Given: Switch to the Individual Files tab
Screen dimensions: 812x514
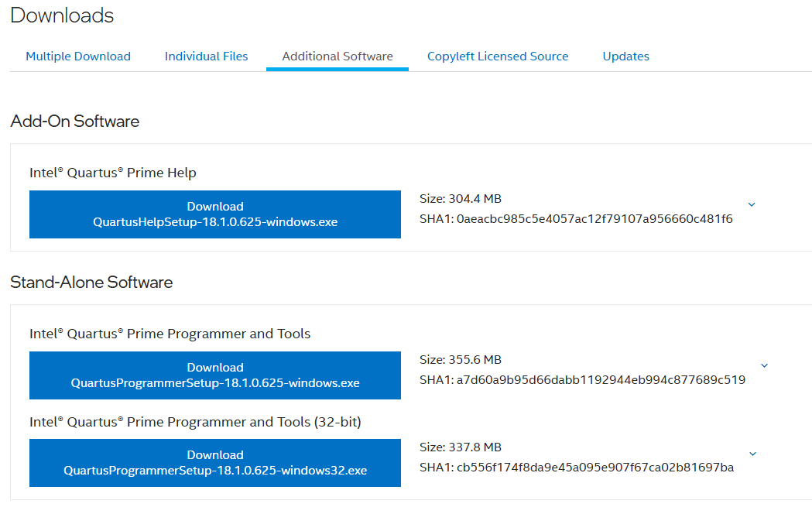Looking at the screenshot, I should pos(206,57).
